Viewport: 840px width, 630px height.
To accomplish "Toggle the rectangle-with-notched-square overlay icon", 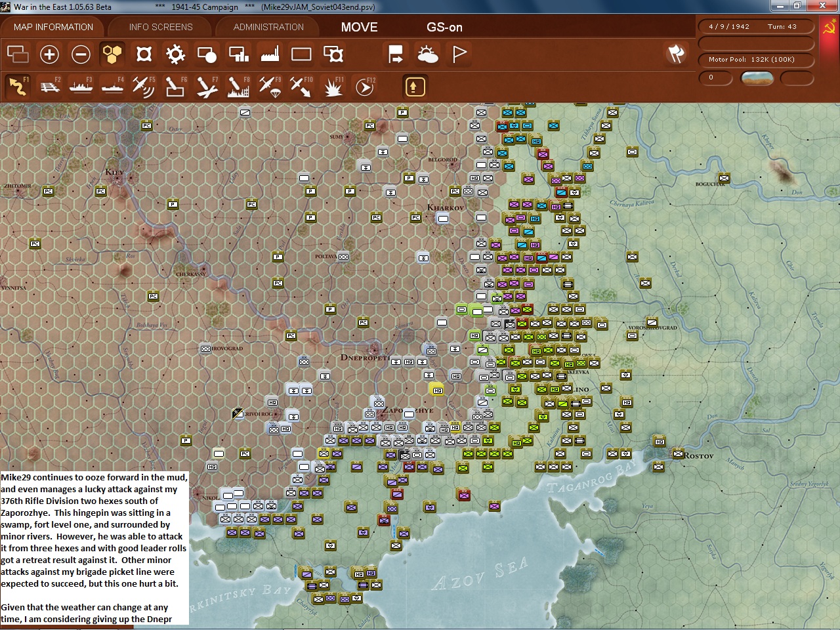I will click(x=333, y=54).
